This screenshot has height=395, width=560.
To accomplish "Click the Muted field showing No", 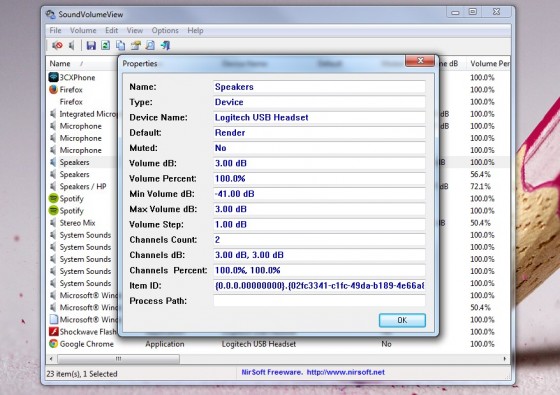I will click(319, 148).
